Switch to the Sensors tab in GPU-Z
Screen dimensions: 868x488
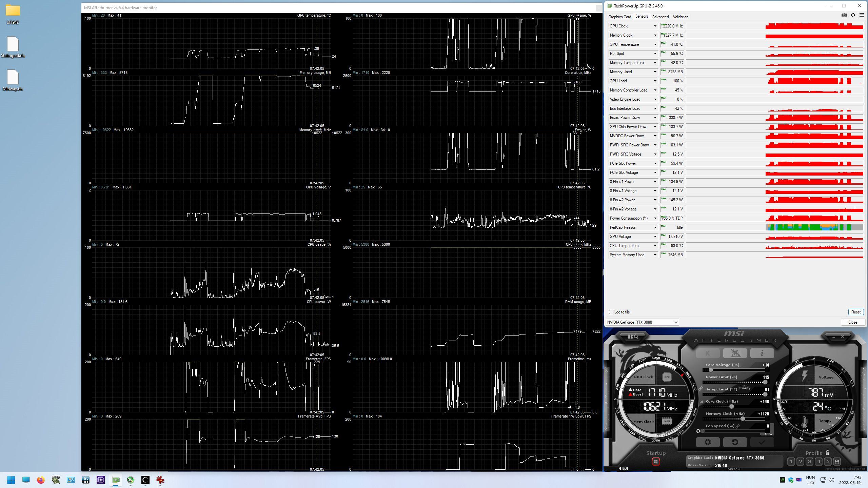tap(642, 17)
